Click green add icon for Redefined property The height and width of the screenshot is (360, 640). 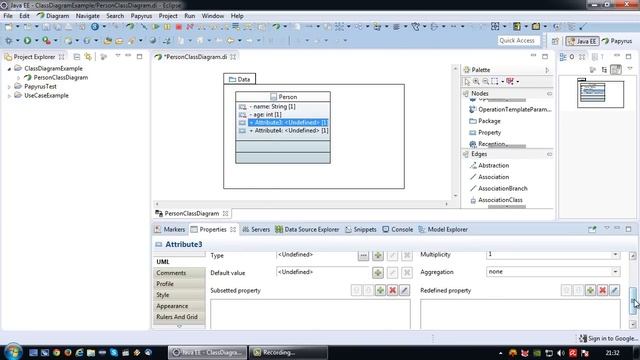pos(590,290)
